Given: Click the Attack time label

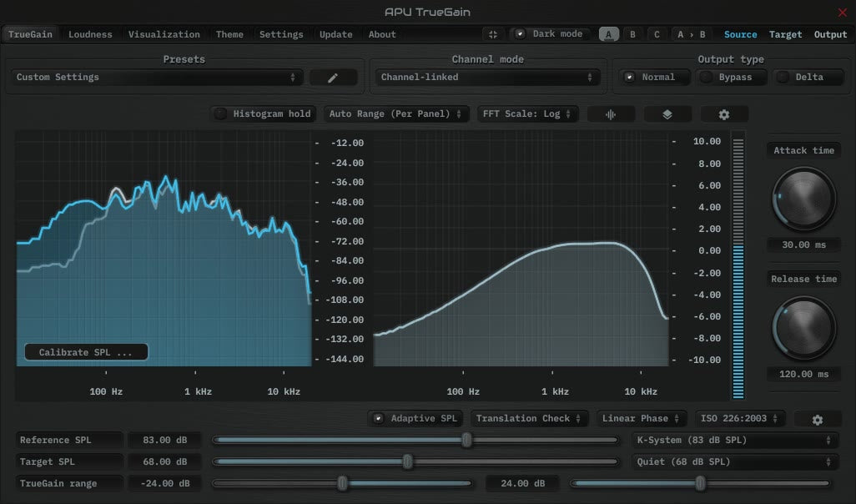Looking at the screenshot, I should (803, 151).
